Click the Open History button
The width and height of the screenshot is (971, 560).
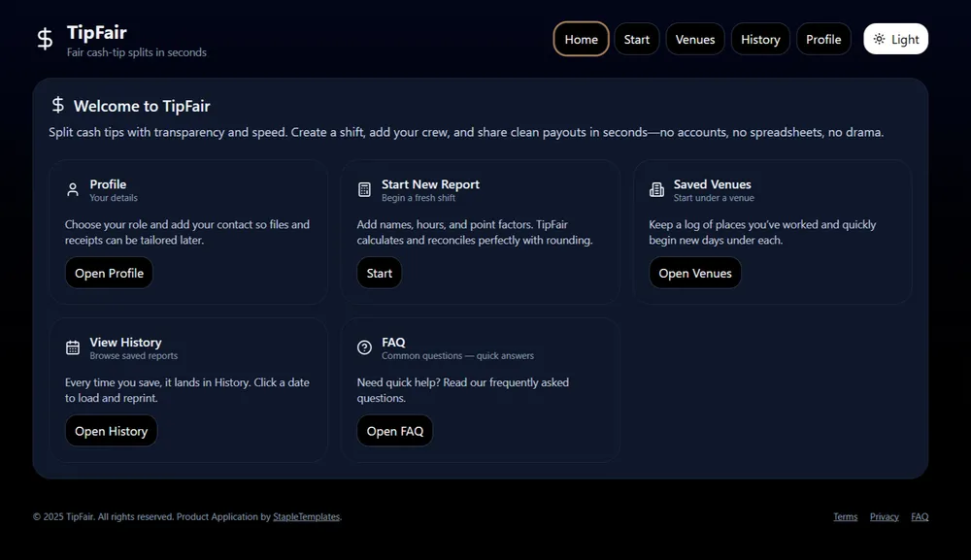pos(111,431)
